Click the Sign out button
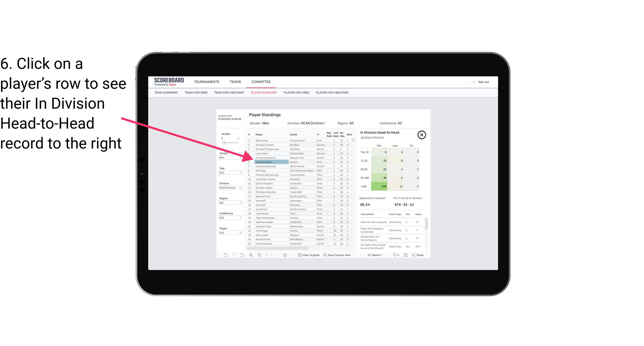The width and height of the screenshot is (644, 346). [x=483, y=82]
